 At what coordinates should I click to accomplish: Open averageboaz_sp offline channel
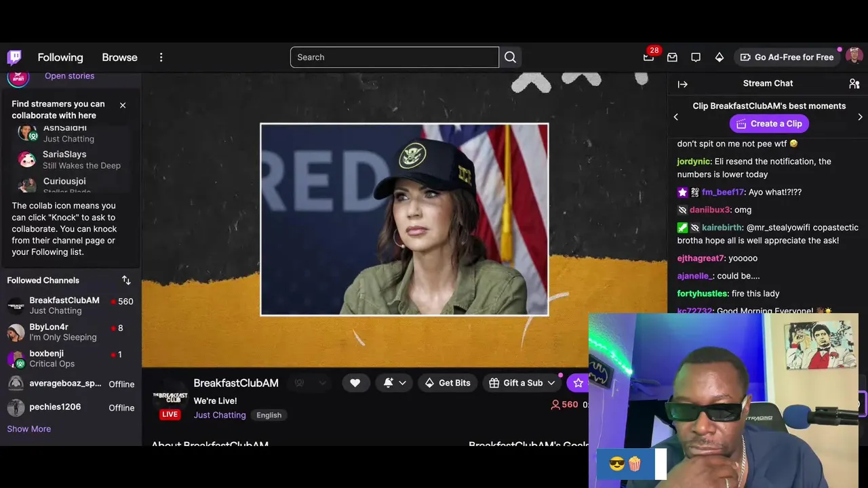(71, 384)
